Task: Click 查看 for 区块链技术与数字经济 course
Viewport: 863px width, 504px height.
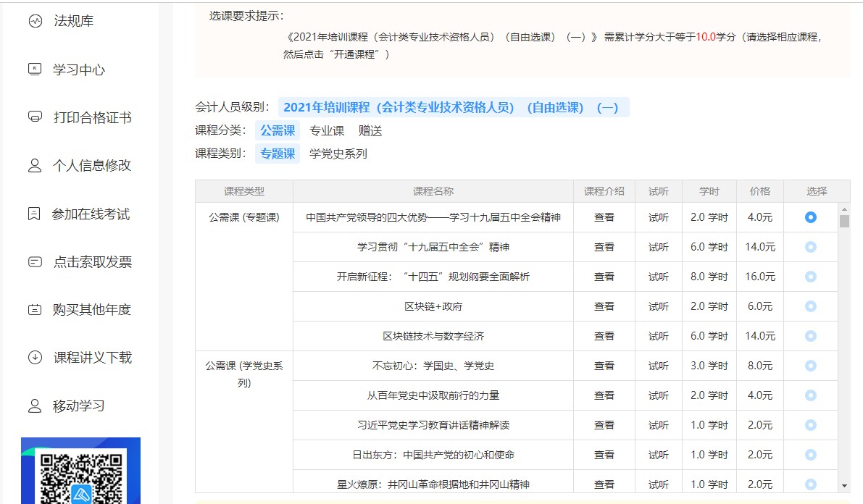Action: 604,336
